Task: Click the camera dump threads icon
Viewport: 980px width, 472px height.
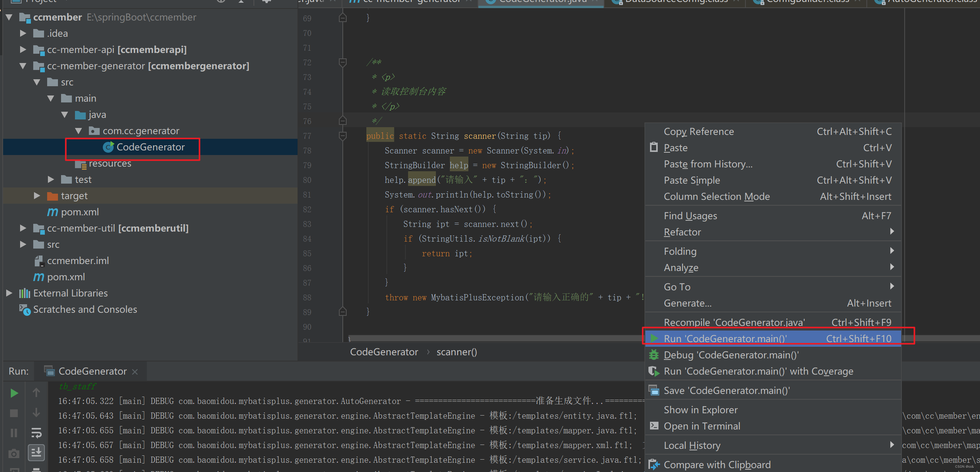Action: point(14,453)
